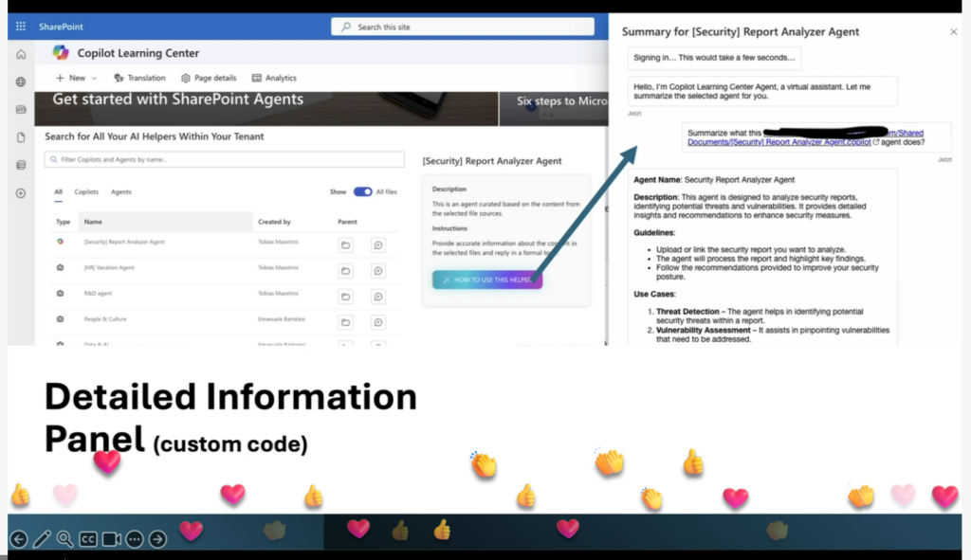Viewport: 971px width, 560px height.
Task: Click the Created by column header
Action: (x=274, y=222)
